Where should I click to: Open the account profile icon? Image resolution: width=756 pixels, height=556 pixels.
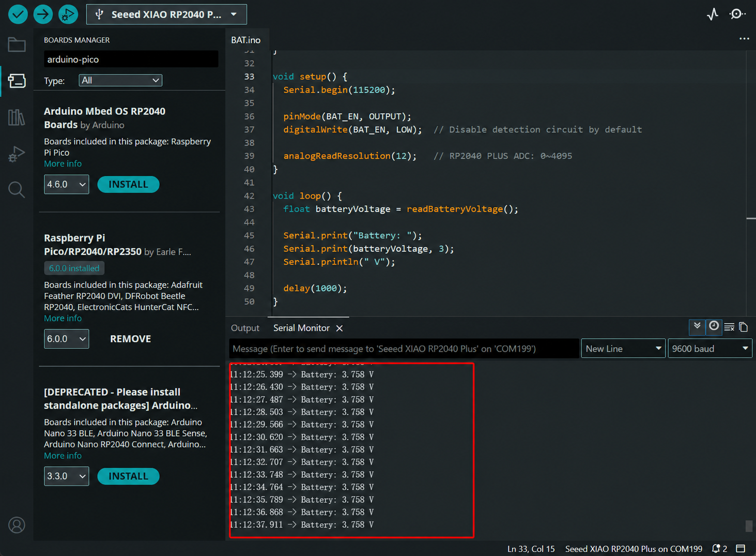(17, 525)
